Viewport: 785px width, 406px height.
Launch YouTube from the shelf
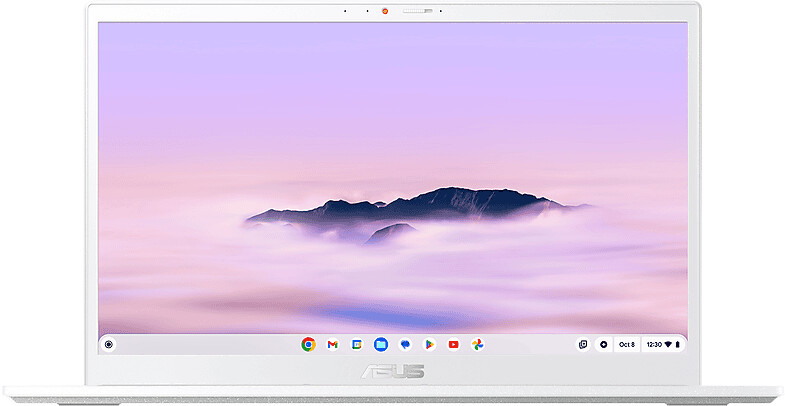pos(453,344)
